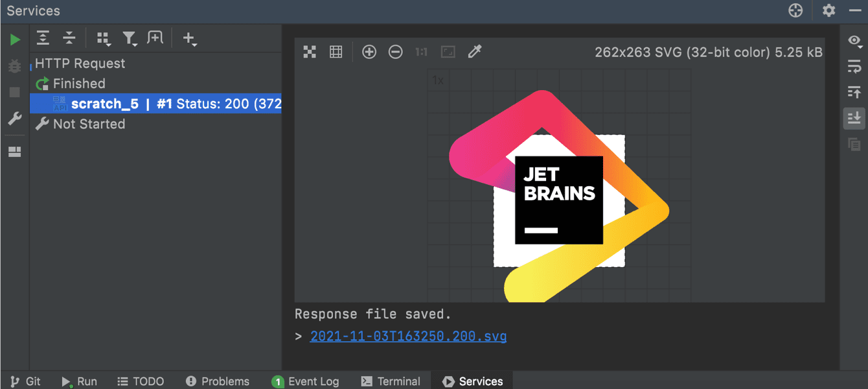
Task: Open the Event Log tab
Action: coord(305,381)
